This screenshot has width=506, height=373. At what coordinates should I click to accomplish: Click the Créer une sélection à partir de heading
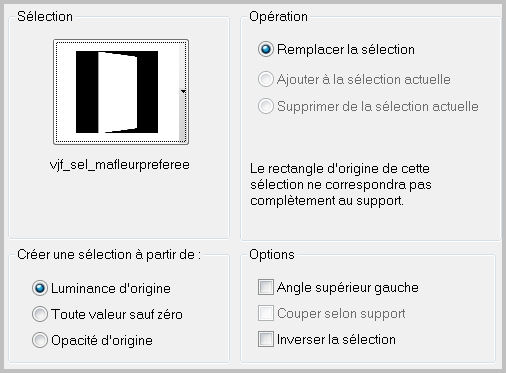[x=109, y=255]
